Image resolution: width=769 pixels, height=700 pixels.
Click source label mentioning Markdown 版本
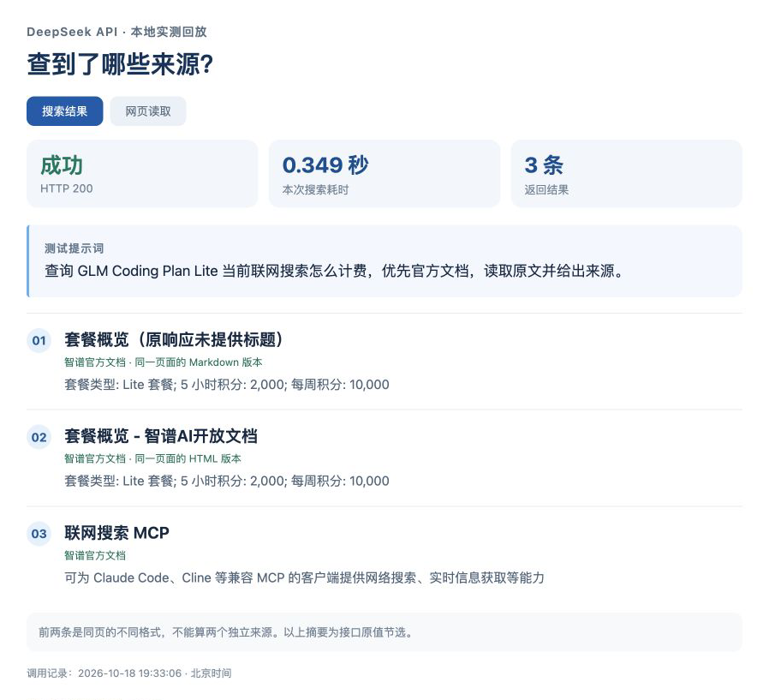coord(164,362)
